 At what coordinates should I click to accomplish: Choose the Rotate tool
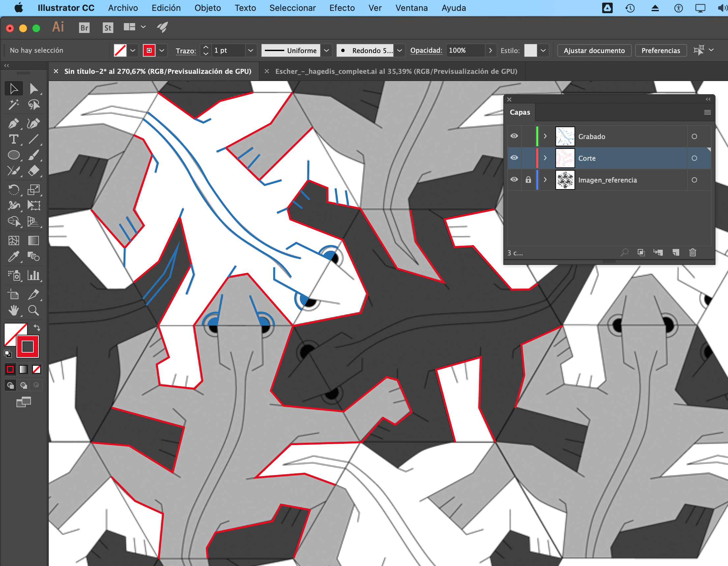14,190
